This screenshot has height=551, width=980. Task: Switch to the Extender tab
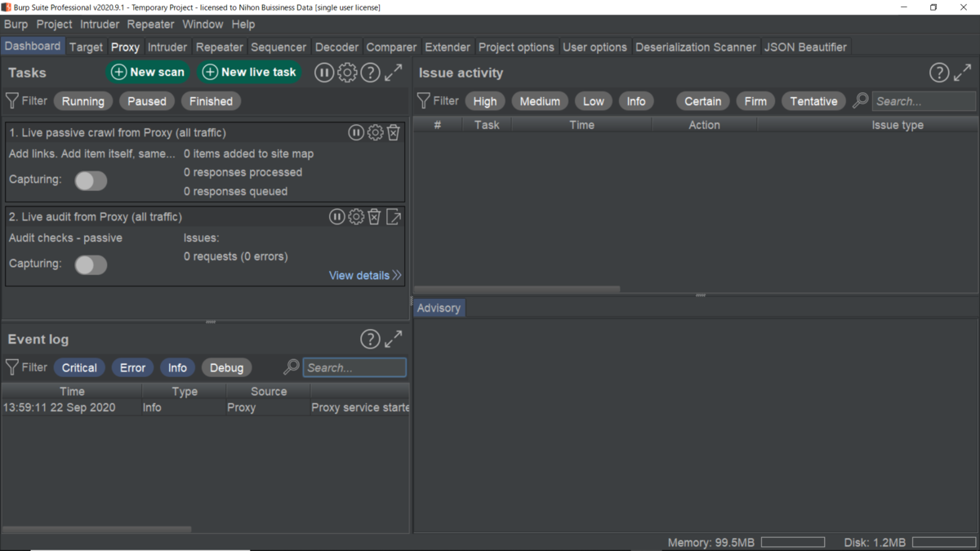[448, 47]
